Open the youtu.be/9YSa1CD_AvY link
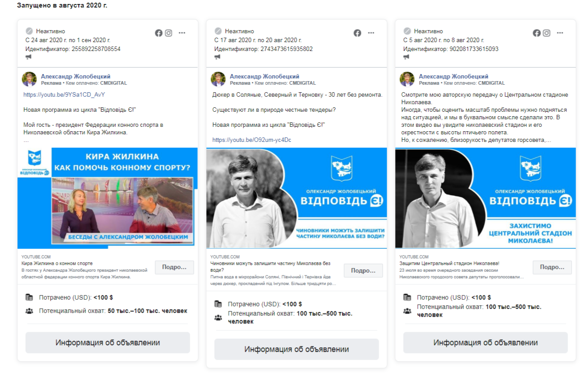Screen dimensions: 588x376 coord(64,94)
